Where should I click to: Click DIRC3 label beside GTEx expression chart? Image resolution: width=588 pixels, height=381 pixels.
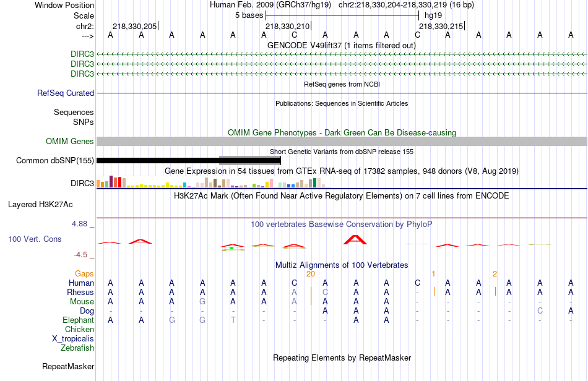click(x=82, y=183)
